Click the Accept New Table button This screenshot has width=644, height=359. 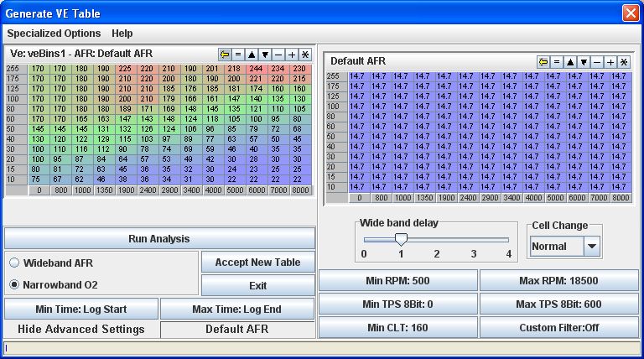point(258,263)
